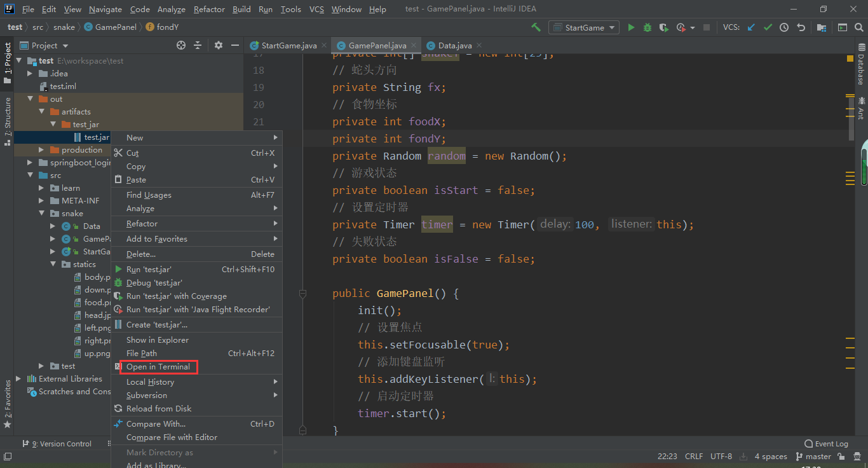This screenshot has width=868, height=468.
Task: Click the UTF-8 encoding in status bar
Action: pos(721,457)
